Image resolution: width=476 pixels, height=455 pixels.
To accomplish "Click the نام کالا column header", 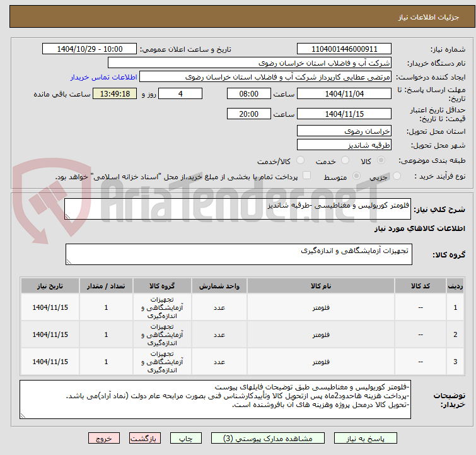I will (321, 286).
